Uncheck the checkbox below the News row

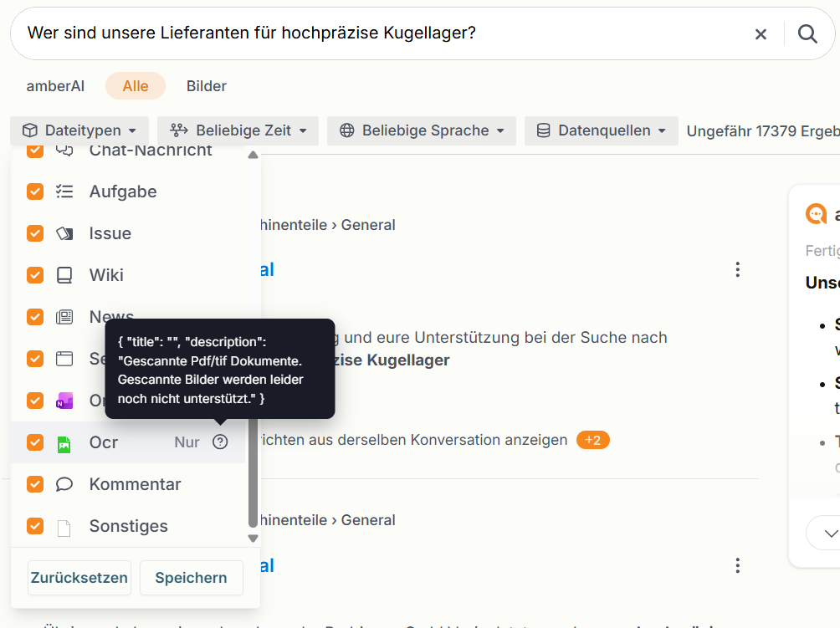pyautogui.click(x=35, y=358)
